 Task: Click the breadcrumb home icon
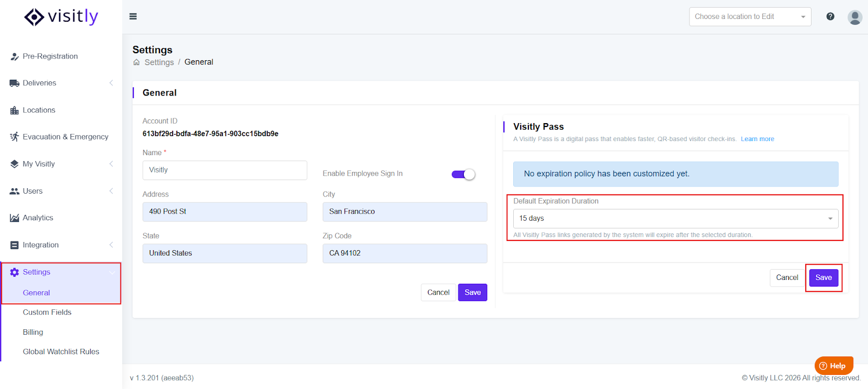137,62
